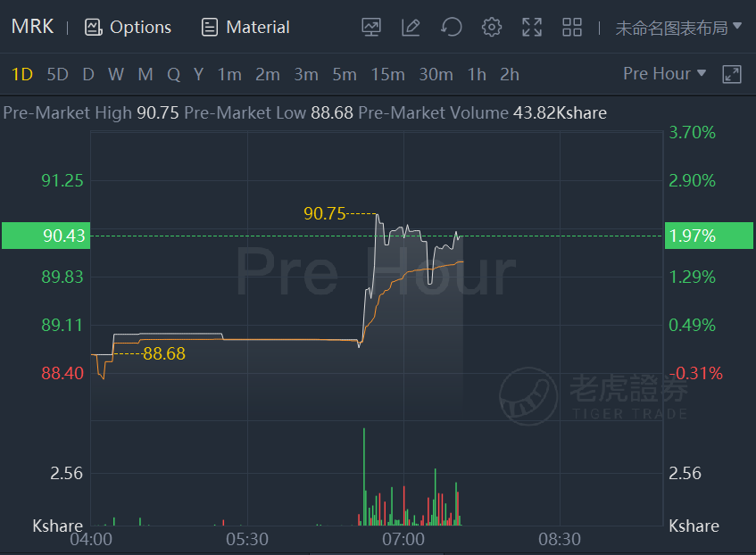Viewport: 756px width, 555px height.
Task: Switch to 1D timeframe
Action: (x=22, y=74)
